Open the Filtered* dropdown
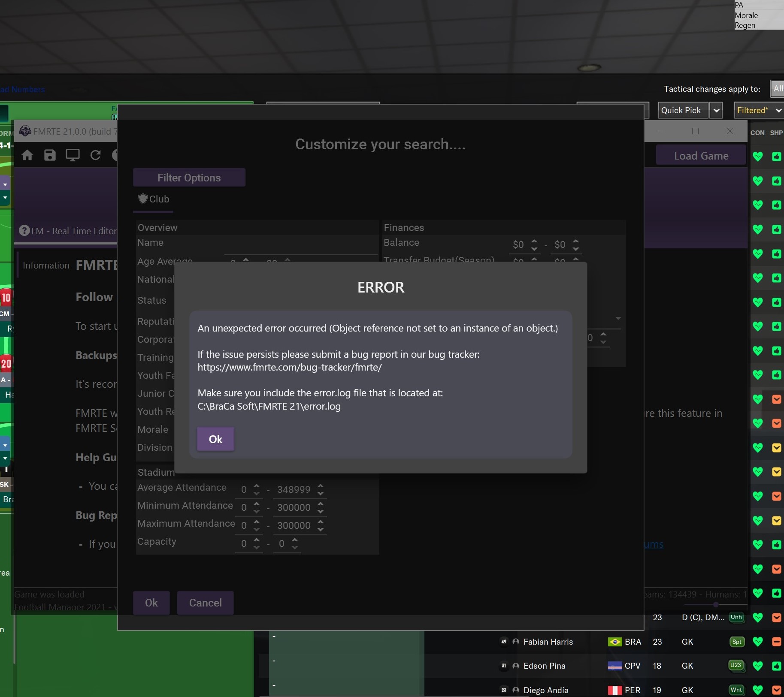This screenshot has width=784, height=697. coord(759,110)
